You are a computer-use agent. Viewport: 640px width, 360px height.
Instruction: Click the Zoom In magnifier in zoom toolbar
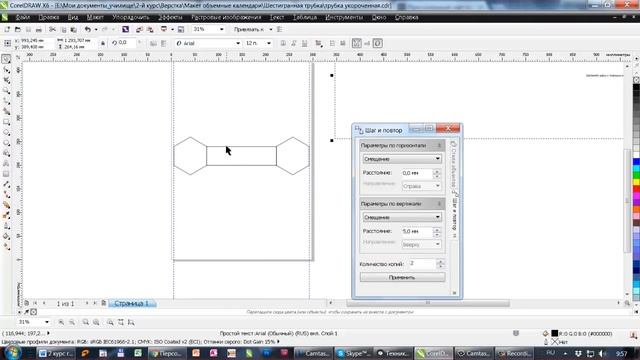click(x=61, y=322)
